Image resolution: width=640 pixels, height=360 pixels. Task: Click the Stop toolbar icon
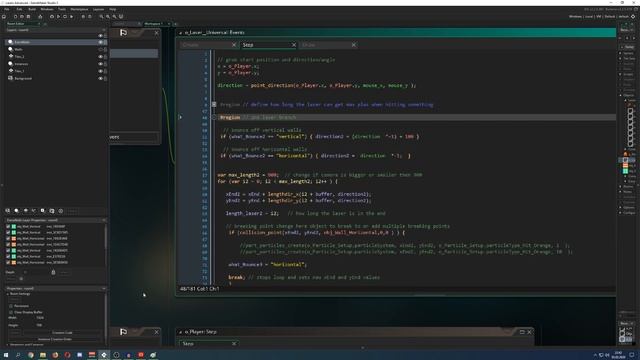[65, 17]
